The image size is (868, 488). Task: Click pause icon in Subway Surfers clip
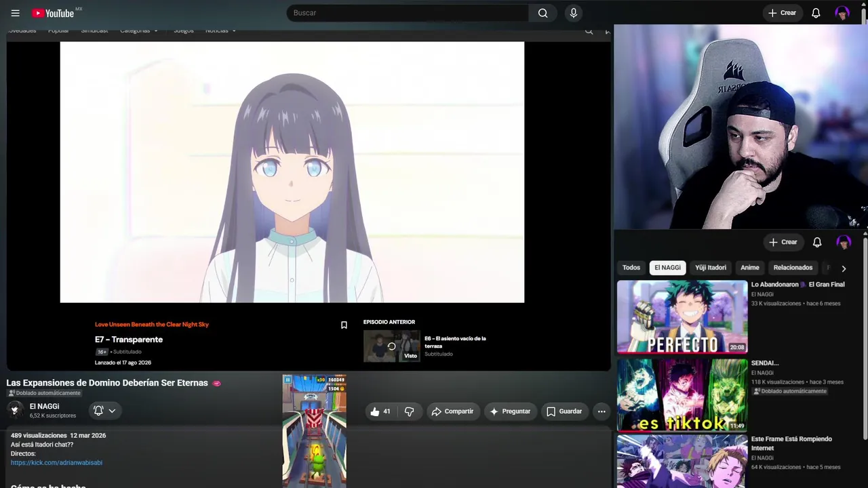pyautogui.click(x=288, y=380)
